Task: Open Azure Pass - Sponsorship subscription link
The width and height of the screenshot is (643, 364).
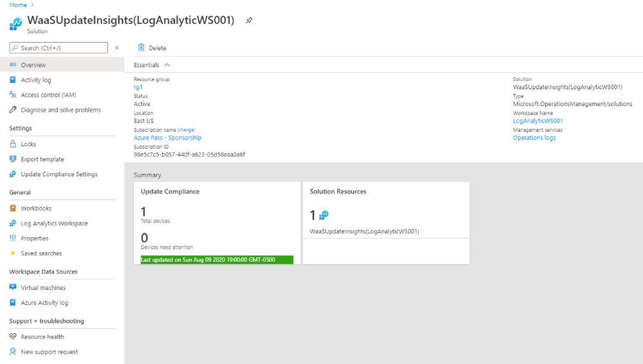Action: click(x=167, y=138)
